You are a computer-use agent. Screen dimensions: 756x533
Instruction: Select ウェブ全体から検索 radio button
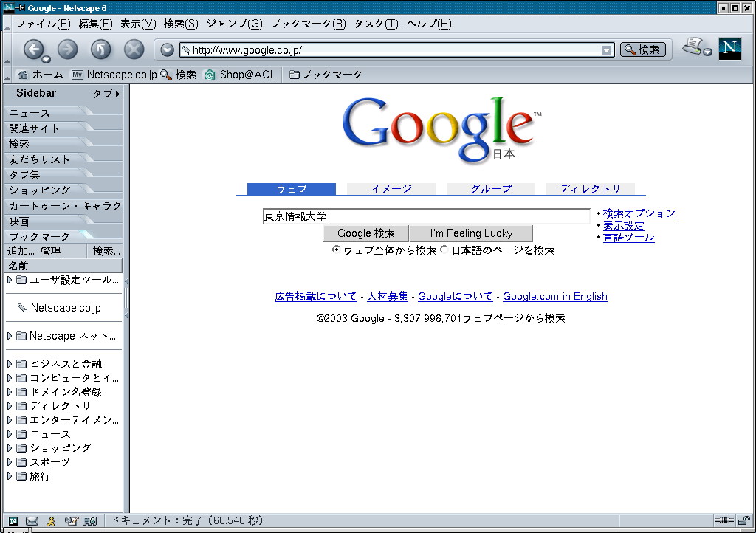[336, 249]
